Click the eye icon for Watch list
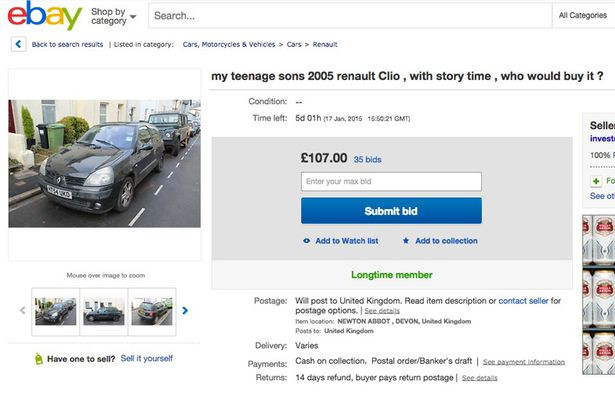Screen dimensions: 615x409 [306, 241]
